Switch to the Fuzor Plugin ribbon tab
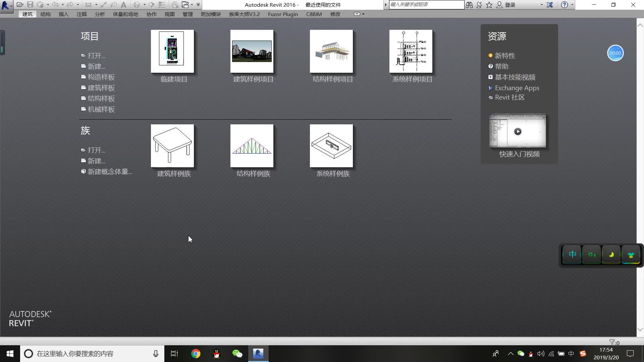Screen dimensions: 644x362 point(283,14)
